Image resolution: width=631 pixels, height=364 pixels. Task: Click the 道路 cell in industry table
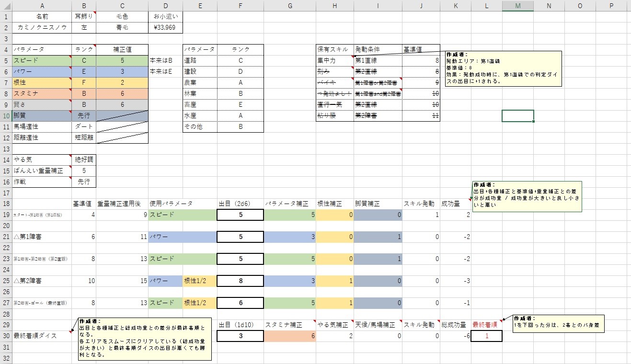[x=200, y=61]
